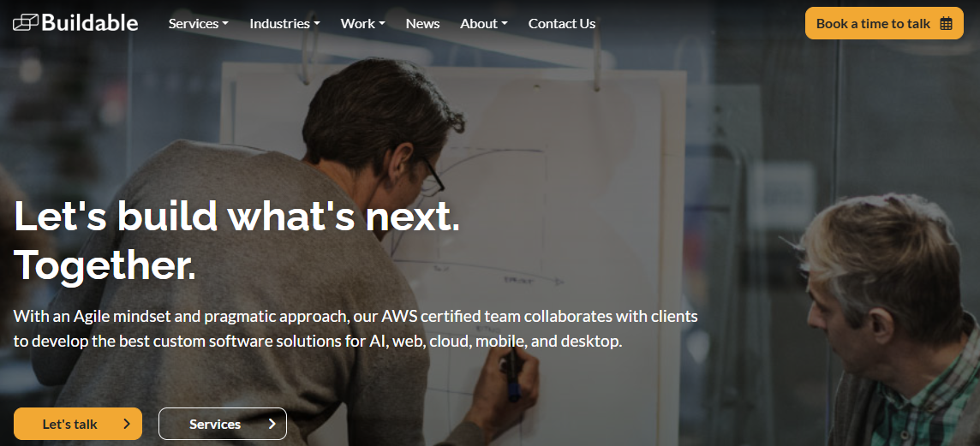The width and height of the screenshot is (980, 446).
Task: Click the Let's talk button
Action: click(78, 424)
